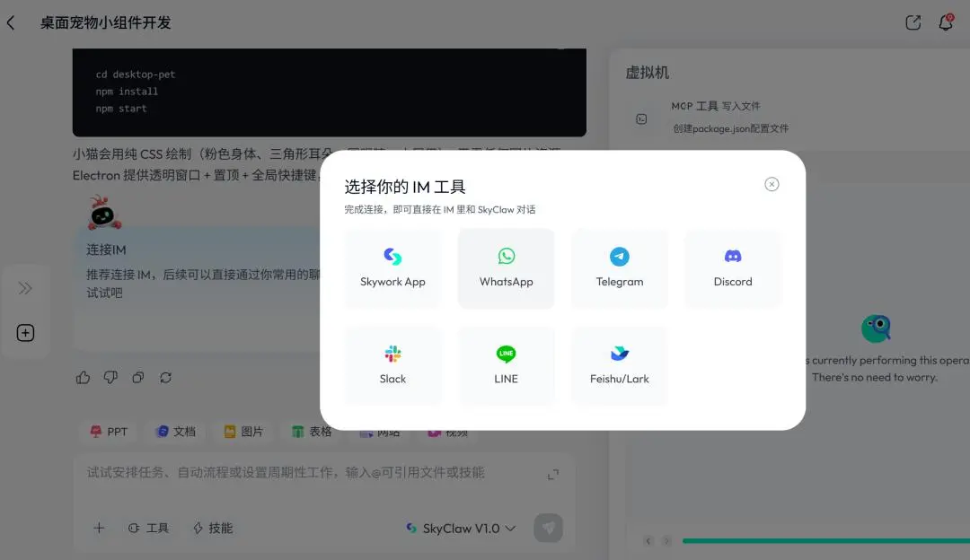This screenshot has width=970, height=560.
Task: Add an attachment with the plus icon
Action: coord(99,528)
